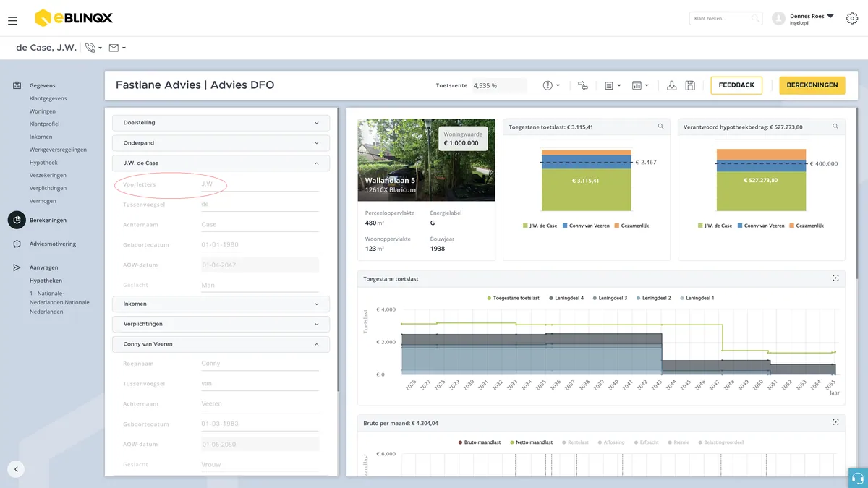
Task: Collapse the J.W. de Case section
Action: pyautogui.click(x=221, y=163)
